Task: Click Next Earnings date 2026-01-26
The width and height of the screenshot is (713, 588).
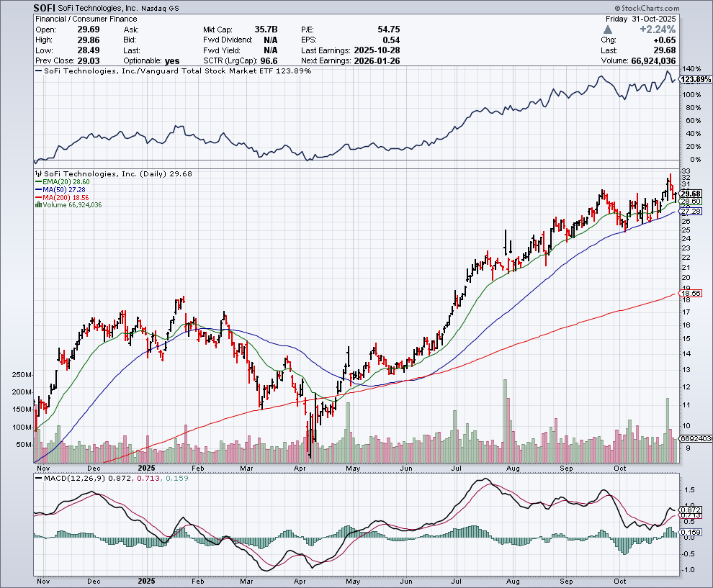Action: pos(377,61)
